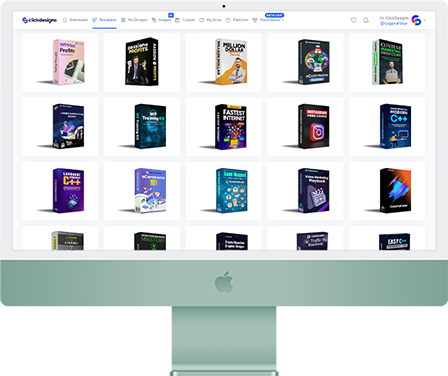Switch to the Templates tab

coord(104,20)
